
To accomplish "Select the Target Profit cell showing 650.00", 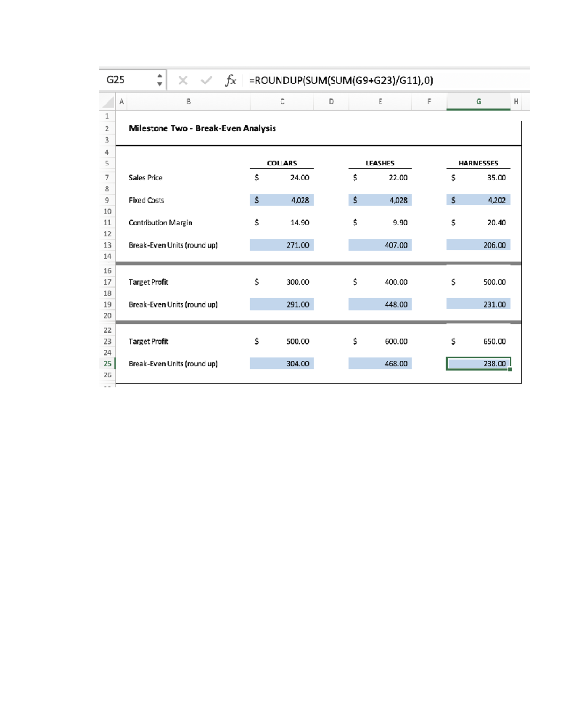I will pos(478,341).
